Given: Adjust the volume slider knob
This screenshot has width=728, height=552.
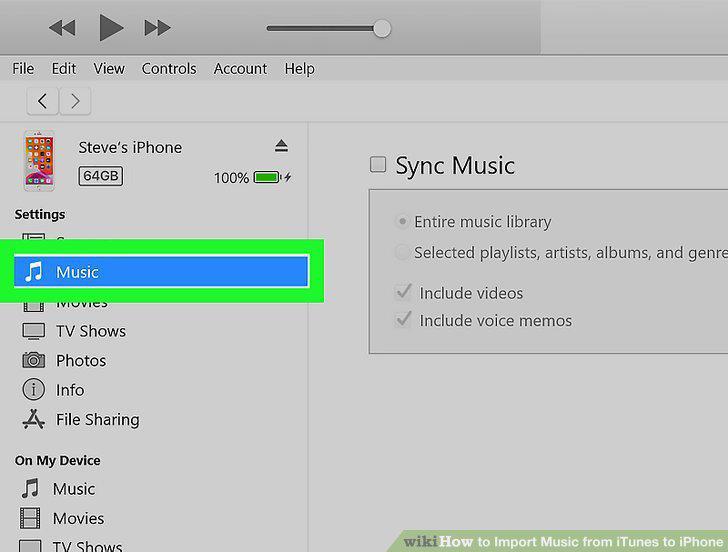Looking at the screenshot, I should pyautogui.click(x=382, y=28).
